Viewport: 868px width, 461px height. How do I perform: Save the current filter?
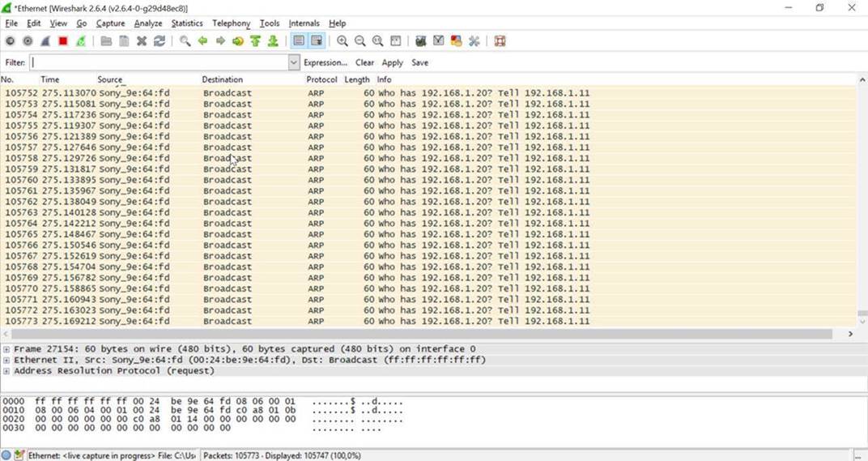click(x=419, y=62)
